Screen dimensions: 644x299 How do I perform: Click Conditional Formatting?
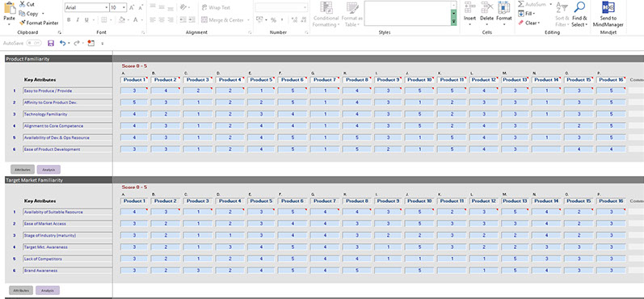coord(326,15)
